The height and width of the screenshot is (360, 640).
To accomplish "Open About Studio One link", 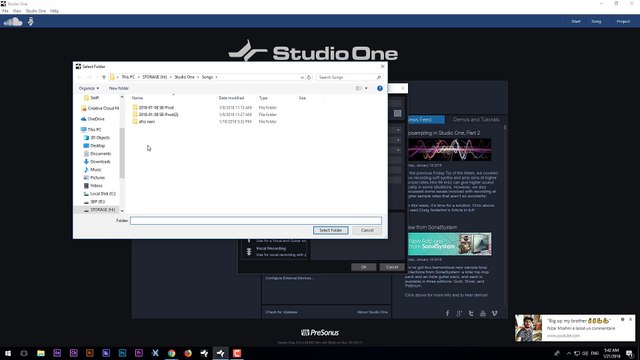I will pyautogui.click(x=372, y=312).
